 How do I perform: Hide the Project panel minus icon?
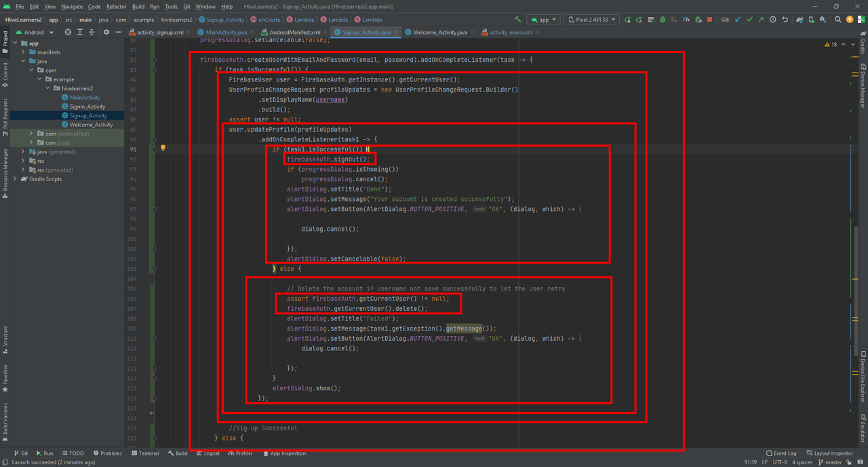coord(118,32)
